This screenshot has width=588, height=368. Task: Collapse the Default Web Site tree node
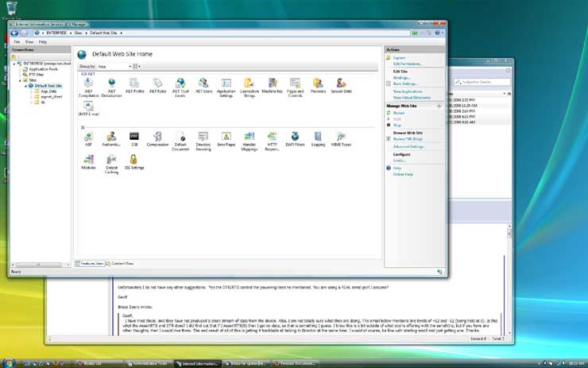coord(26,86)
